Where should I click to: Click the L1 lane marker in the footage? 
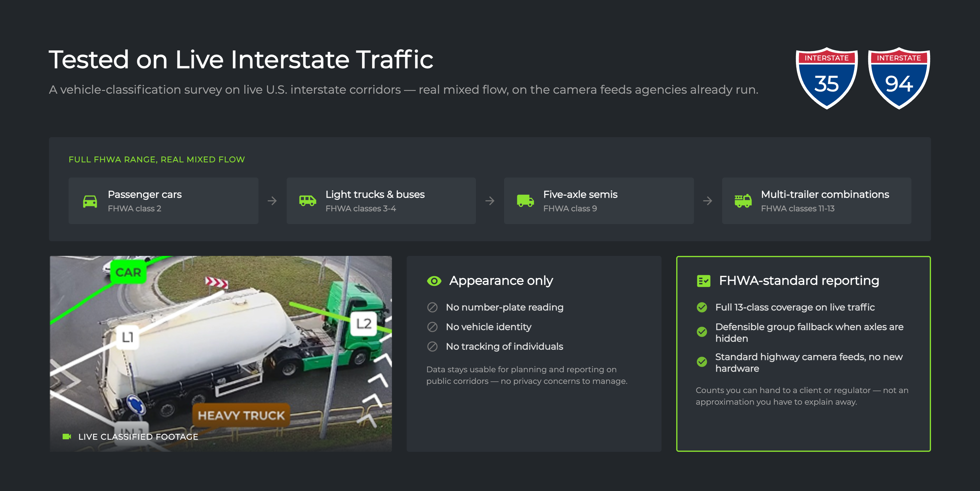pos(127,337)
